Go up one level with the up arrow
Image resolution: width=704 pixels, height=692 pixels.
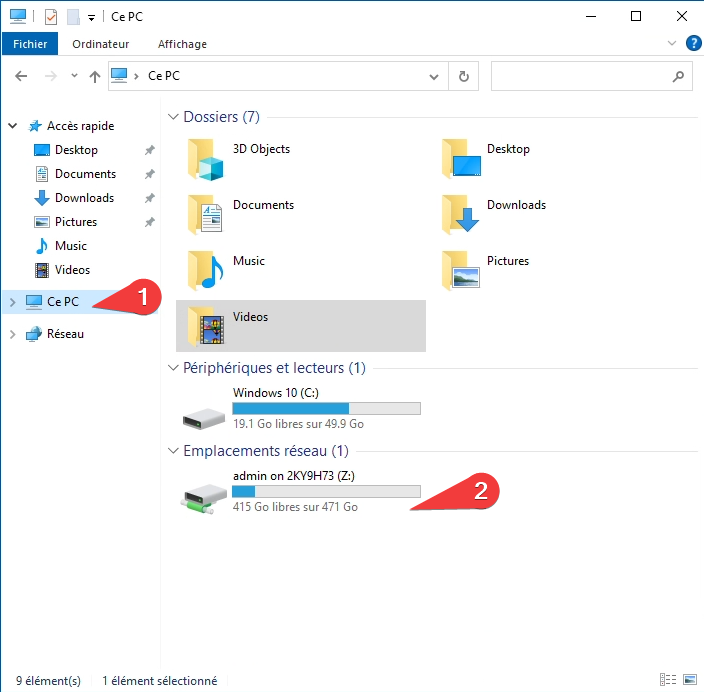tap(95, 76)
